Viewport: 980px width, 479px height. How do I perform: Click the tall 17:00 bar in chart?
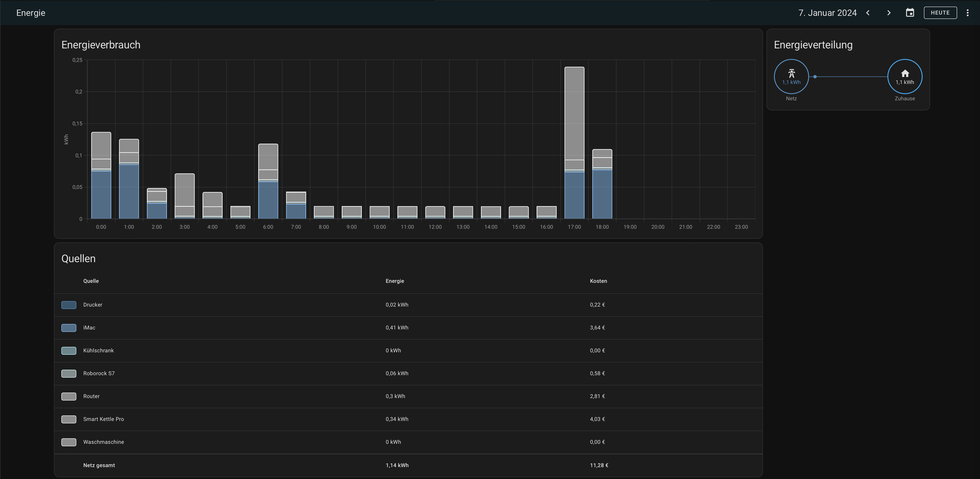pos(574,114)
